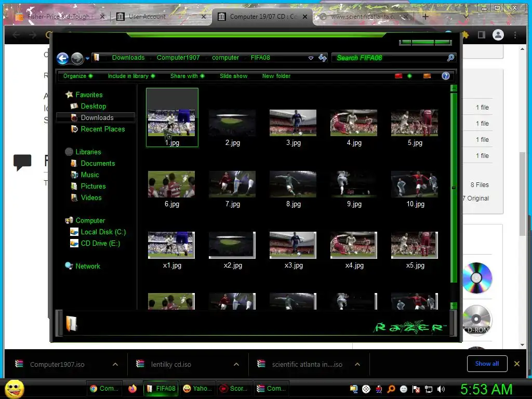Open Firefox from the taskbar

[x=132, y=389]
